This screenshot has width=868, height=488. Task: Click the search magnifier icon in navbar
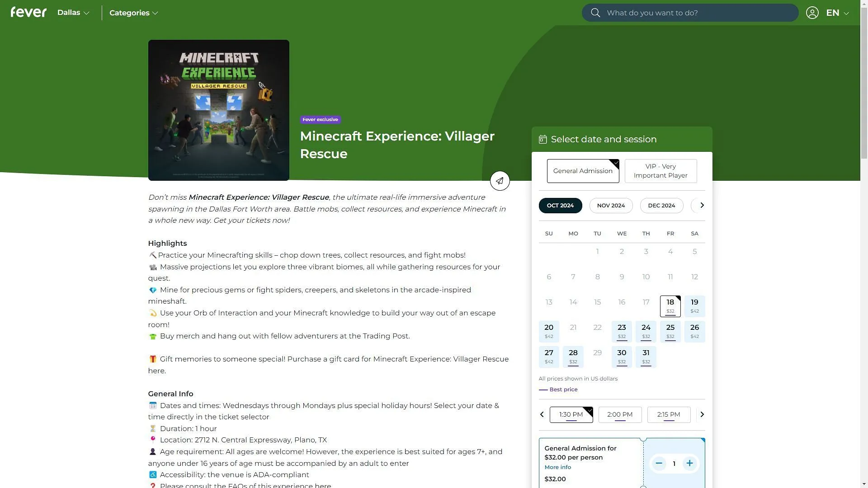click(594, 13)
